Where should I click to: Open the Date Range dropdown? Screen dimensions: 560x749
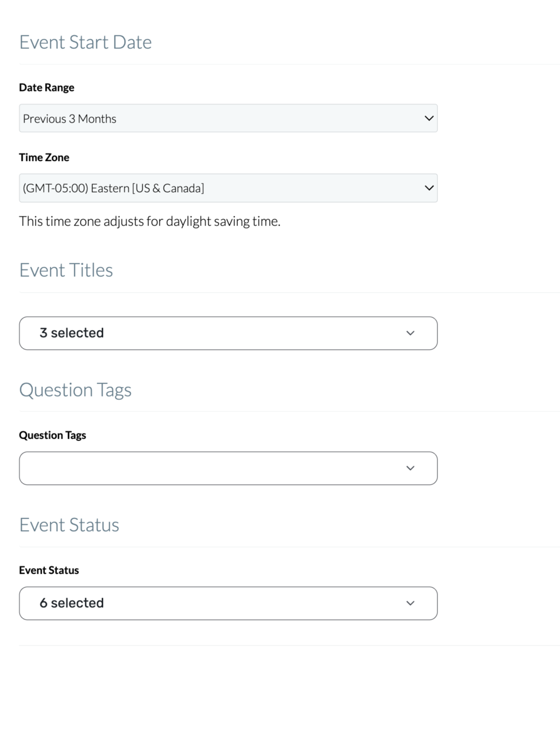[x=228, y=118]
